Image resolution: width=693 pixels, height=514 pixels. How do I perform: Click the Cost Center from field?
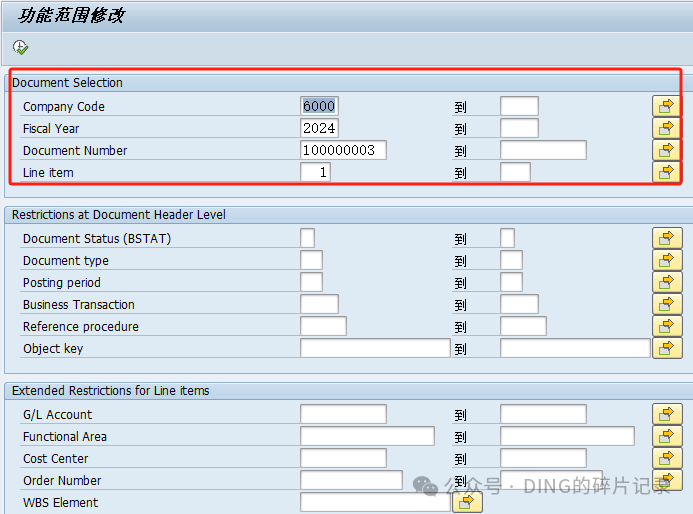point(343,458)
